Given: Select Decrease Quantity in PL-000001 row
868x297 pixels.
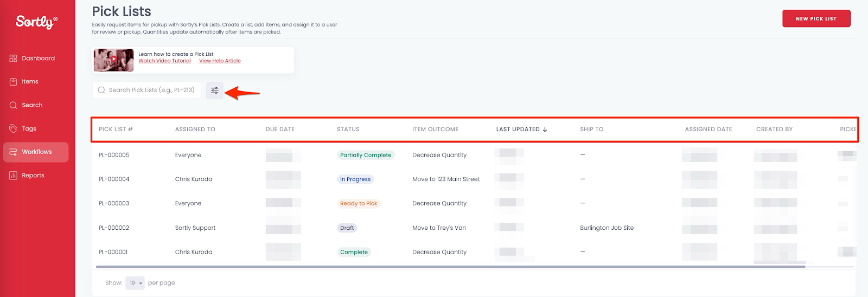Looking at the screenshot, I should 439,252.
